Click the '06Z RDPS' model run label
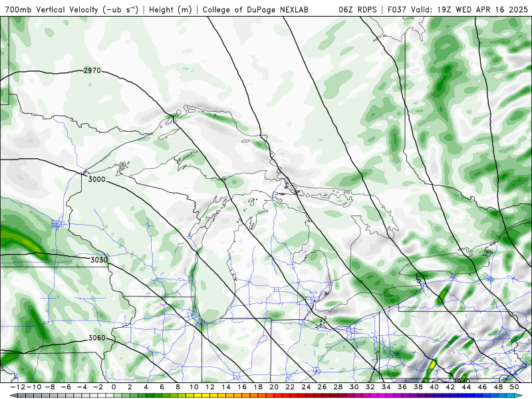532x399 pixels. click(358, 10)
